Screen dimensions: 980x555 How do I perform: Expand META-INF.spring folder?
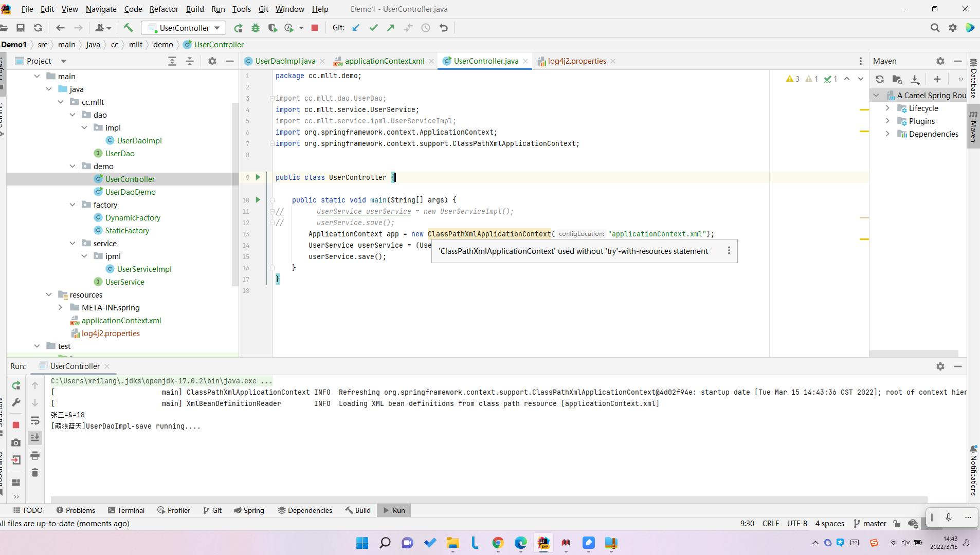click(61, 307)
